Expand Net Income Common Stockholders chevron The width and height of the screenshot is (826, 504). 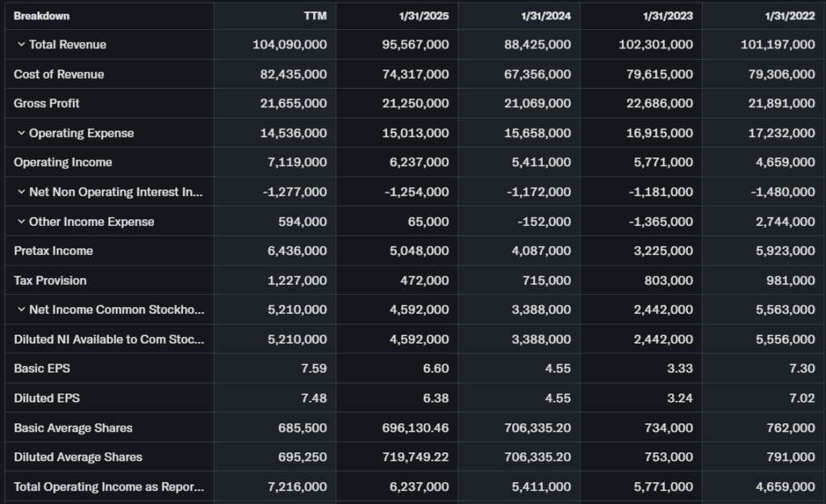point(21,310)
